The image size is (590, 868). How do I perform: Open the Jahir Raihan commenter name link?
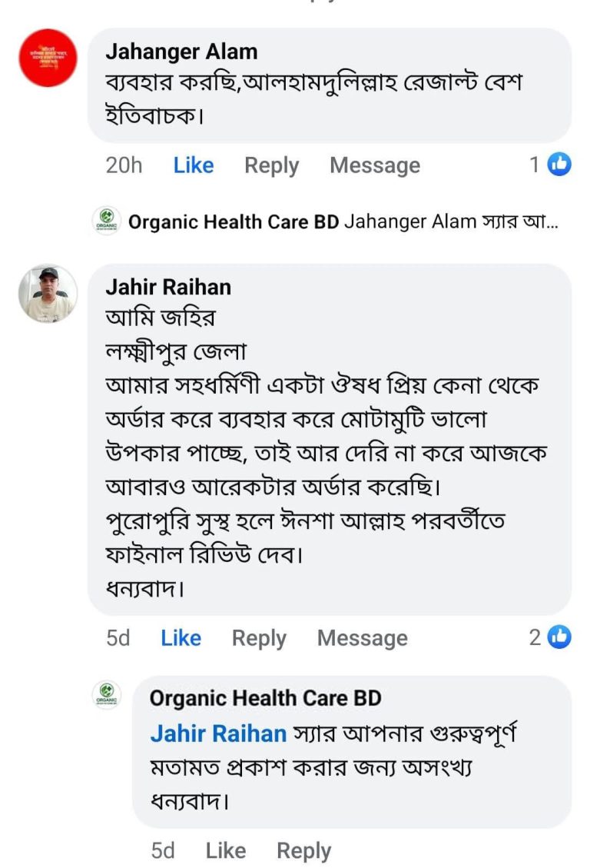click(x=167, y=287)
